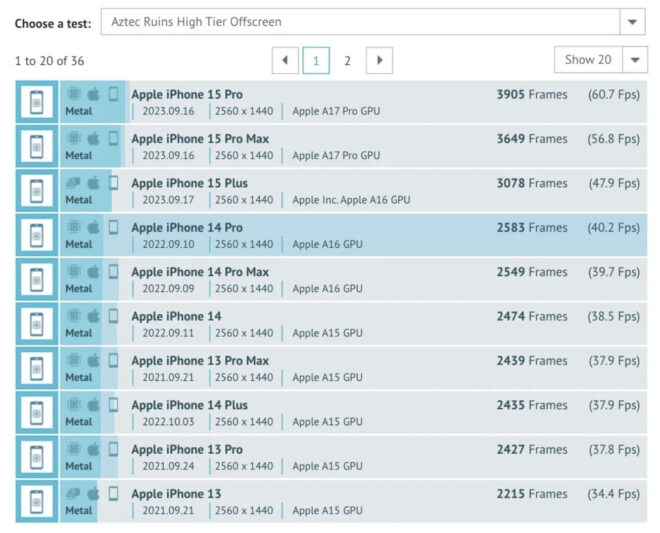Click the chip icon in iPhone 15 Plus row
Screen dimensions: 660x533
click(74, 183)
